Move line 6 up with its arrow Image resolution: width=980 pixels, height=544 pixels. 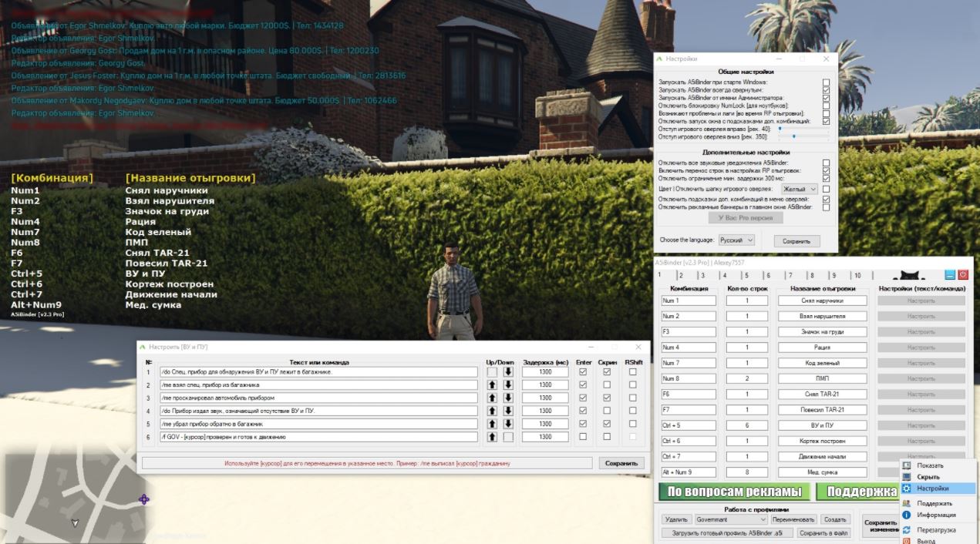click(x=492, y=437)
